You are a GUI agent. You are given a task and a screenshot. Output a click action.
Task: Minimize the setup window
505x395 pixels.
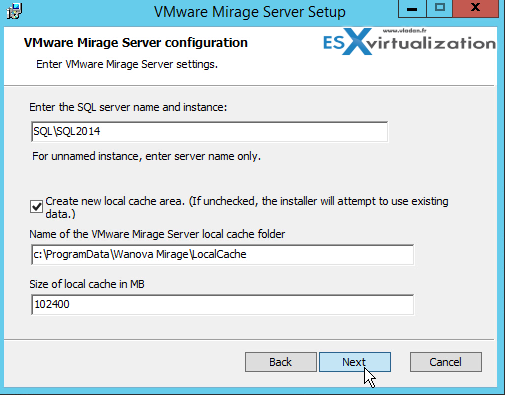[x=412, y=8]
